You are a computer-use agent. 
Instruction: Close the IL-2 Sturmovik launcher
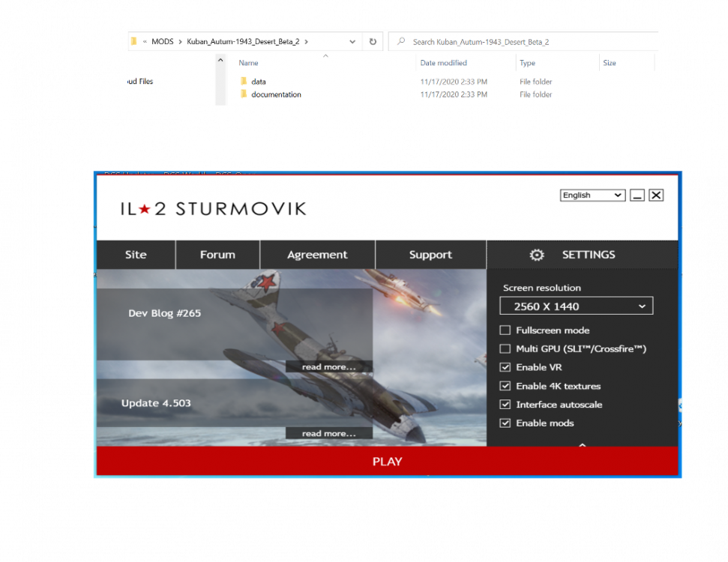coord(656,196)
